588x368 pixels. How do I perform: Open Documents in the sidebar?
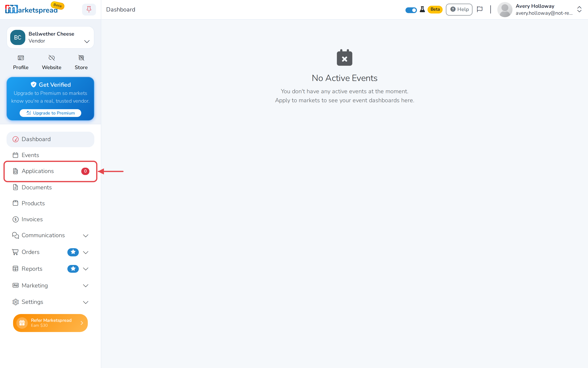point(50,187)
